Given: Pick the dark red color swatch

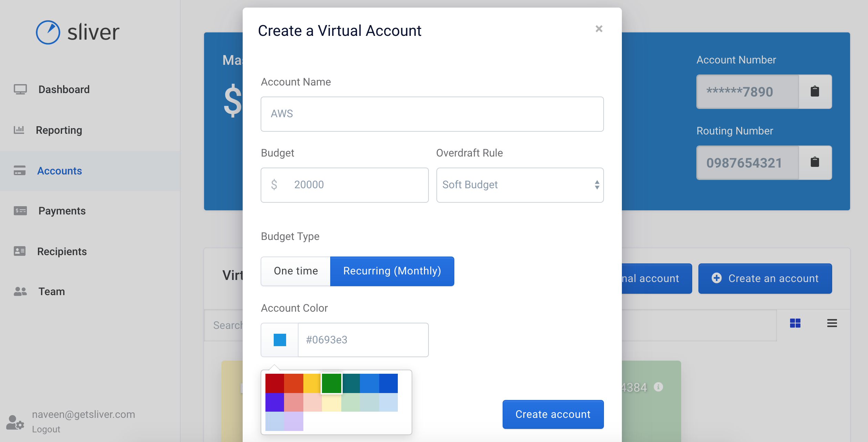Looking at the screenshot, I should click(x=275, y=383).
